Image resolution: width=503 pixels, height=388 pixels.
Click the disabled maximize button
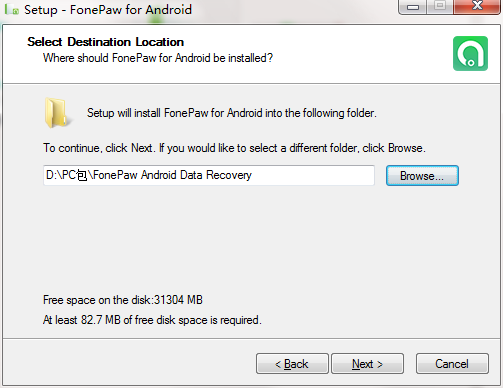[x=440, y=7]
